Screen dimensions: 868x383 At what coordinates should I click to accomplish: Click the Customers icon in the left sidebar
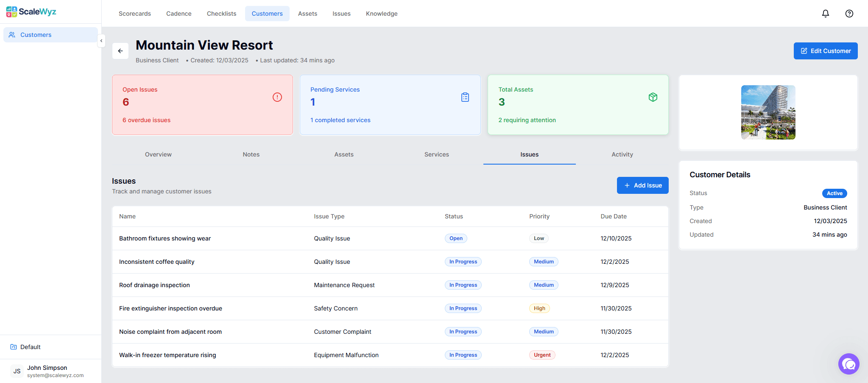click(x=13, y=34)
